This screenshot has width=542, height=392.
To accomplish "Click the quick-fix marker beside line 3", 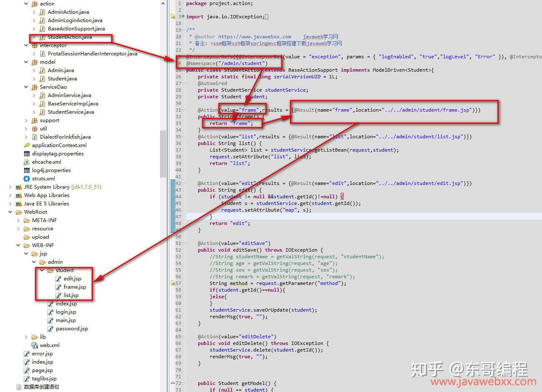I will click(x=172, y=17).
